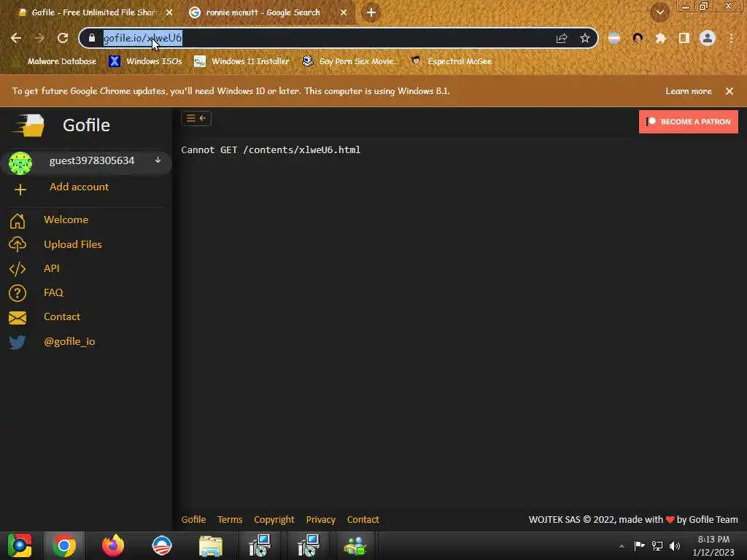The image size is (747, 560).
Task: Open Upload Files in sidebar
Action: point(73,244)
